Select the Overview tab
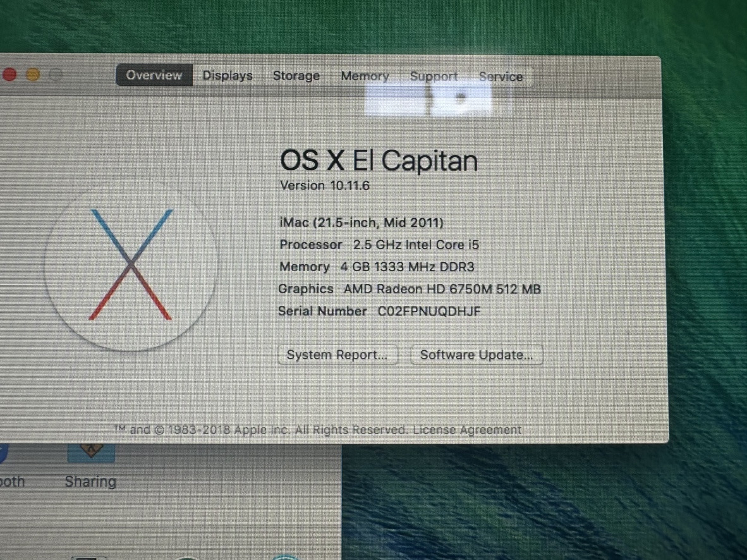The height and width of the screenshot is (560, 747). pos(153,75)
